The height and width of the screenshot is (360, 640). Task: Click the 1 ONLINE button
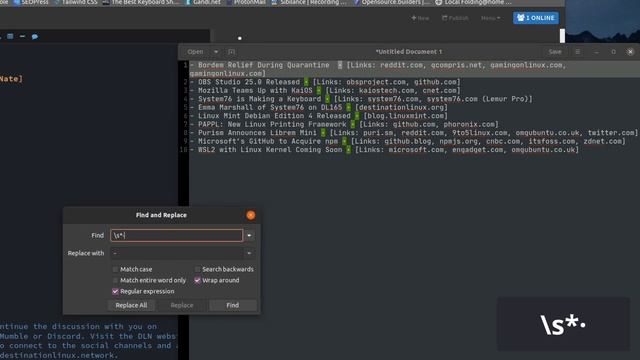click(536, 18)
